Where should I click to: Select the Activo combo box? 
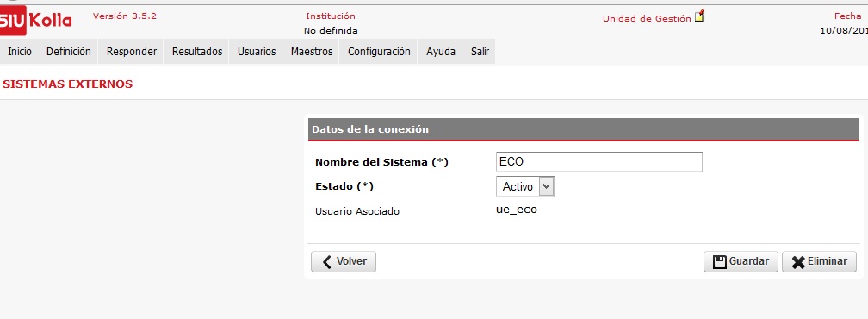point(524,186)
